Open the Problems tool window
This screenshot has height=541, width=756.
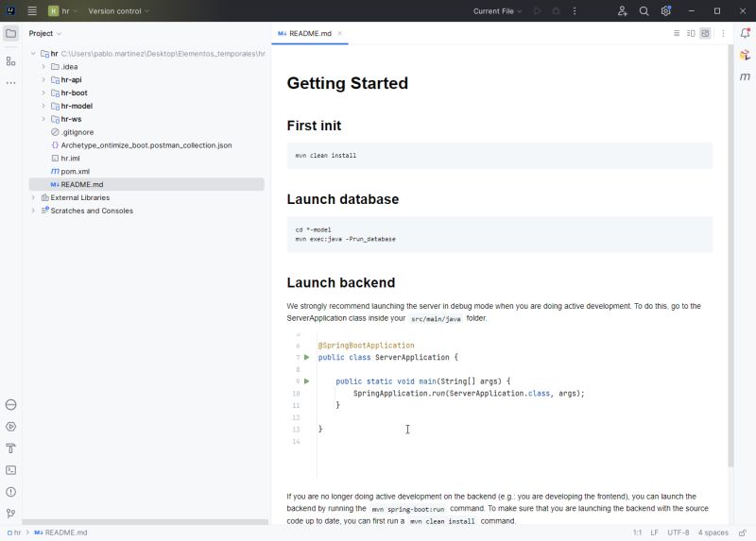coord(10,492)
